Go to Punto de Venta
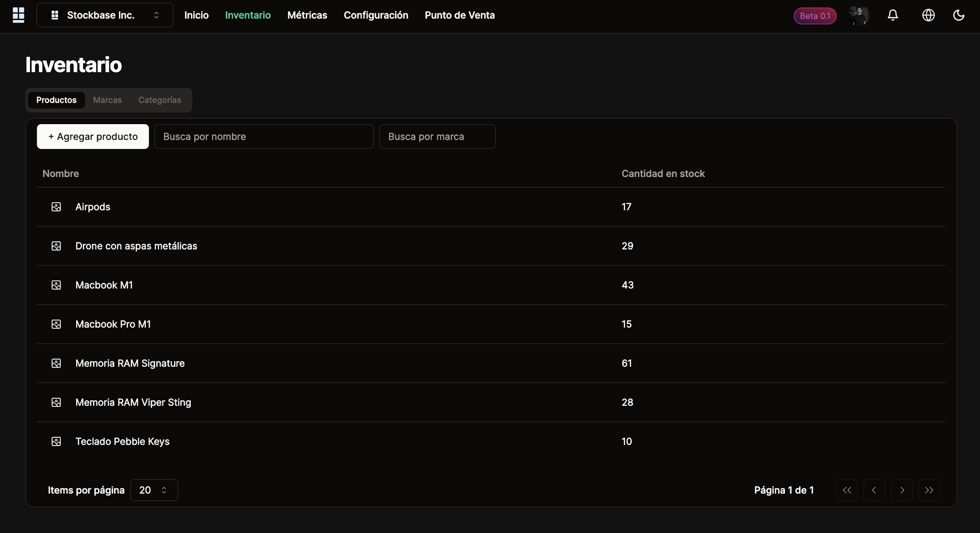Image resolution: width=980 pixels, height=533 pixels. point(460,15)
